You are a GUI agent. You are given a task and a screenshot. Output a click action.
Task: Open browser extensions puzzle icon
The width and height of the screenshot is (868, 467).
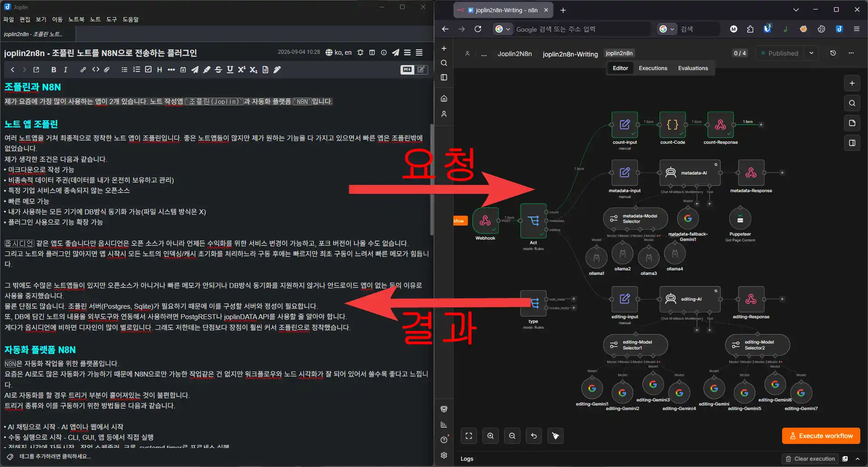[750, 29]
